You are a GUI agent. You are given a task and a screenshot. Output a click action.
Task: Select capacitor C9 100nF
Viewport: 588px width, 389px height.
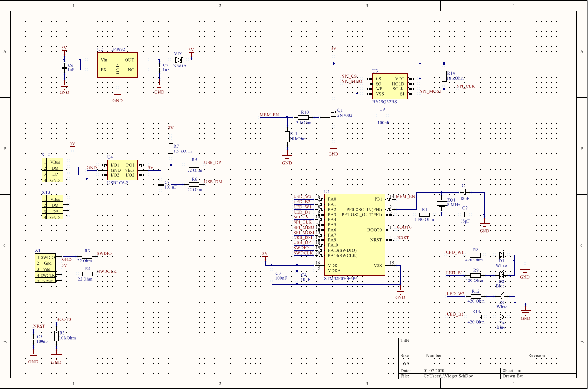point(383,116)
